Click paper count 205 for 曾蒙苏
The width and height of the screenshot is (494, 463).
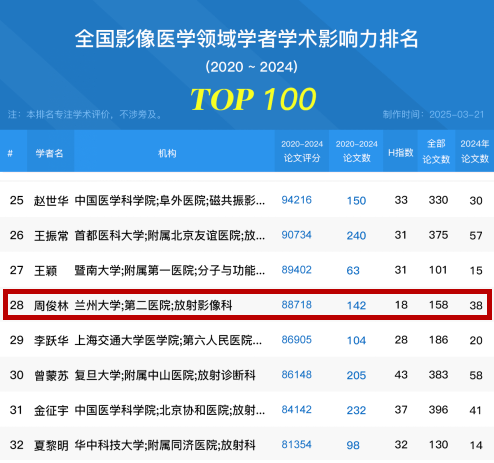point(356,375)
